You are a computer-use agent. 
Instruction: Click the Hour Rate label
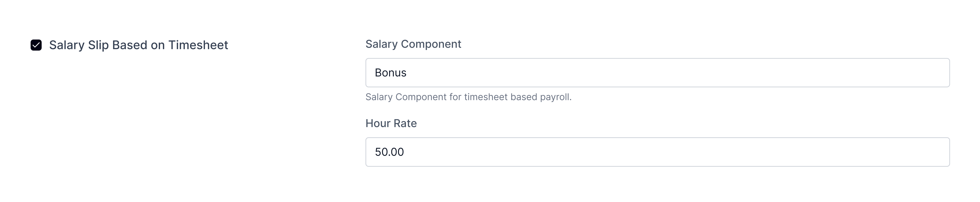pos(391,124)
